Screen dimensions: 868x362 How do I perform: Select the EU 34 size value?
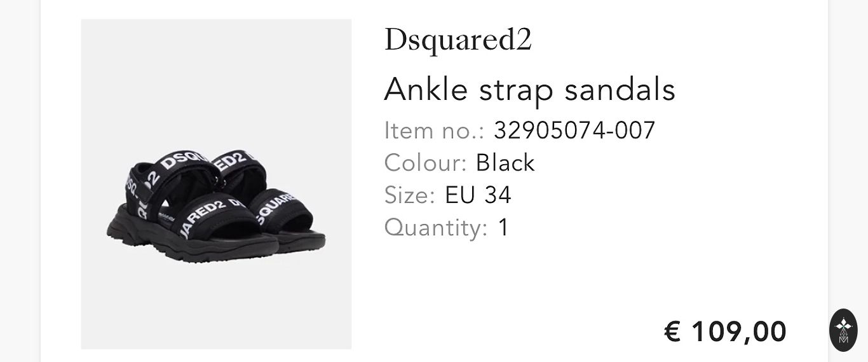tap(478, 195)
